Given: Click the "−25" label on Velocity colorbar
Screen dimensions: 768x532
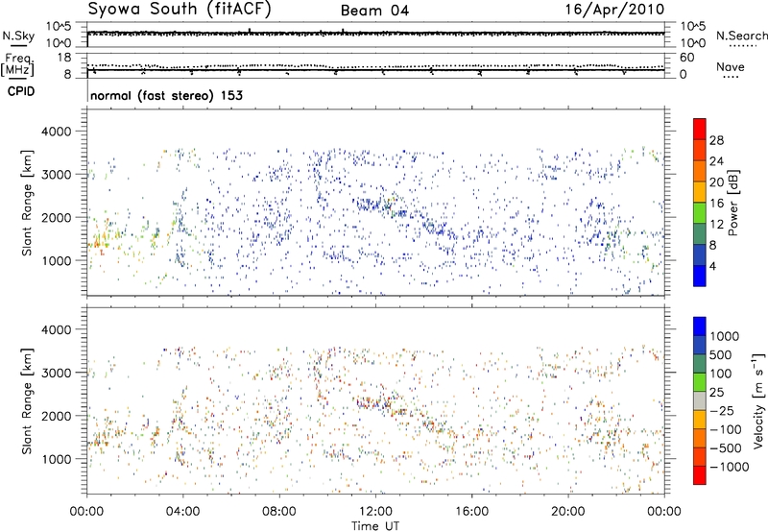Looking at the screenshot, I should (x=722, y=410).
